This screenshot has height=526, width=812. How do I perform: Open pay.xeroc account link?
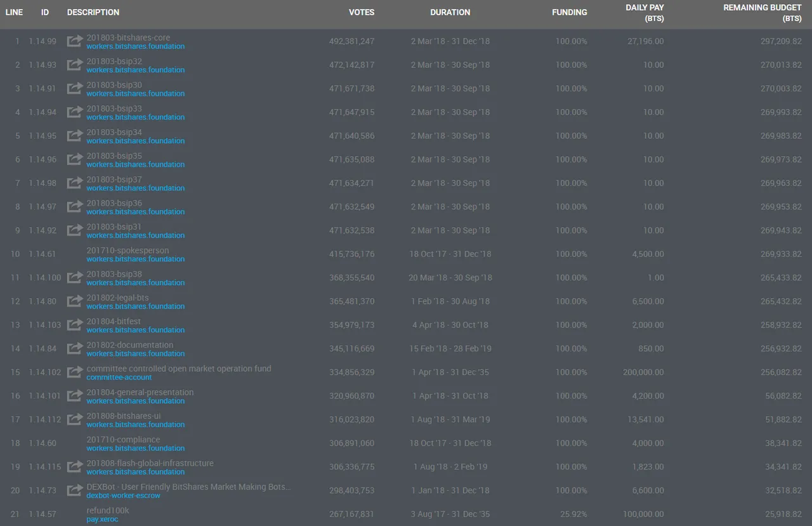pyautogui.click(x=102, y=519)
